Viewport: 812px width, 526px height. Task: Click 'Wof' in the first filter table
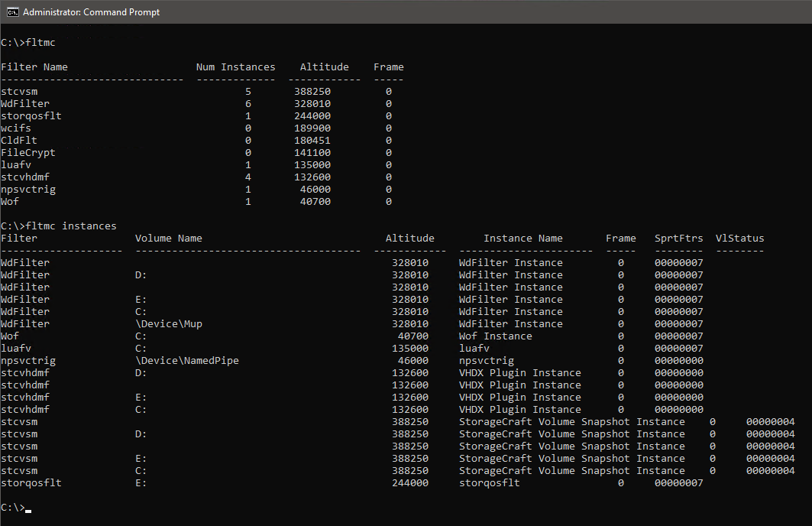click(x=10, y=202)
